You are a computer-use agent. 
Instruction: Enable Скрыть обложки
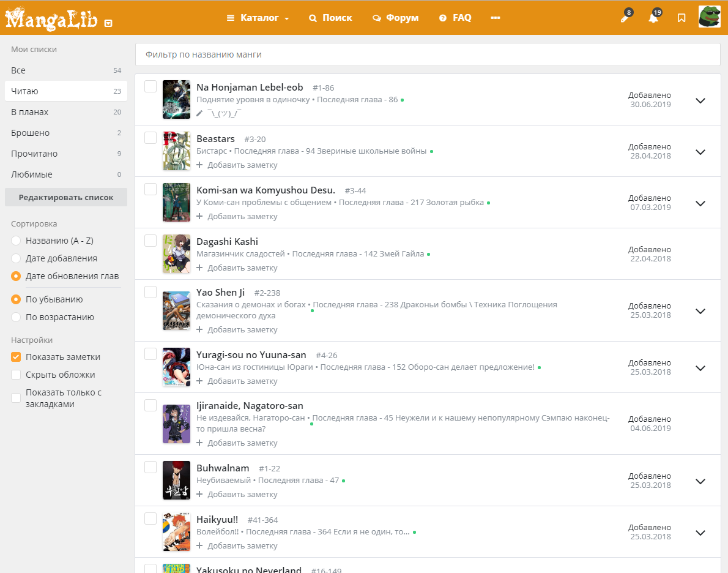[x=16, y=375]
